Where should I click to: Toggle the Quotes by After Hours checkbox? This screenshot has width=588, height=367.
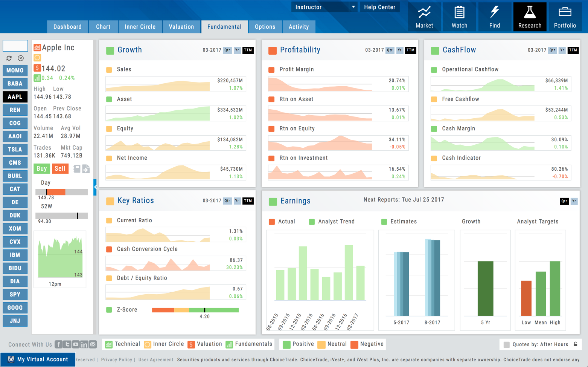click(507, 344)
